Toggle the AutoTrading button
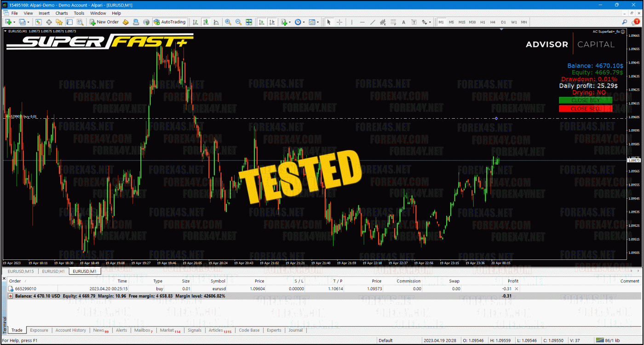 click(170, 22)
